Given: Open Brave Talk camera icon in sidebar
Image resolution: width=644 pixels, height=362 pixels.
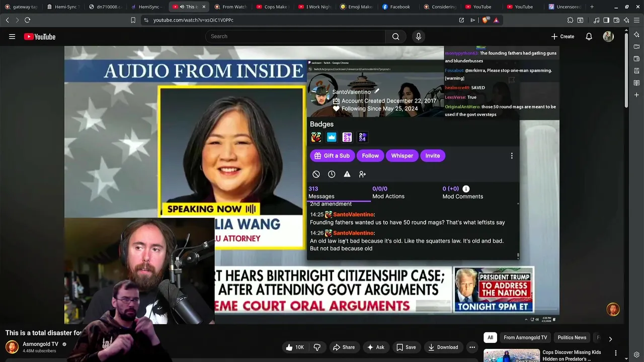Looking at the screenshot, I should coord(636,47).
